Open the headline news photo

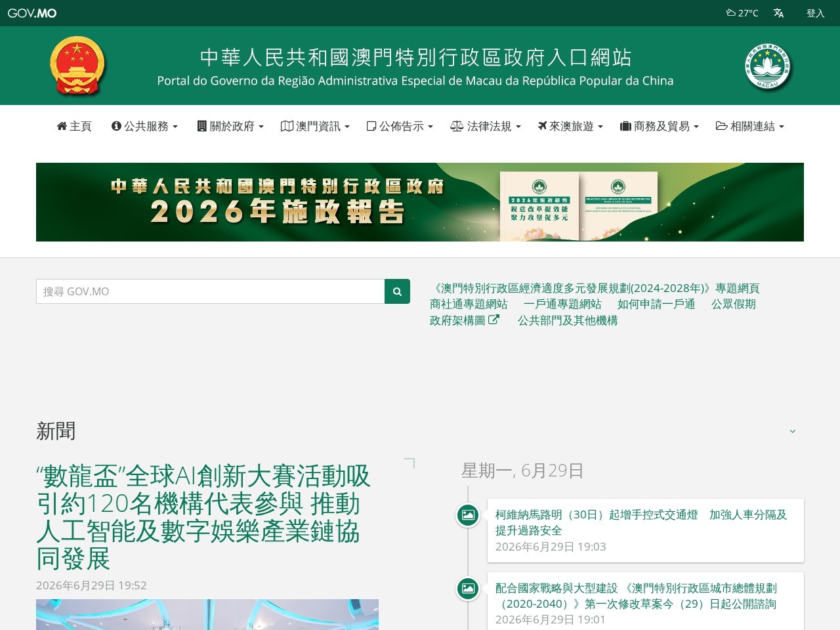[x=207, y=614]
